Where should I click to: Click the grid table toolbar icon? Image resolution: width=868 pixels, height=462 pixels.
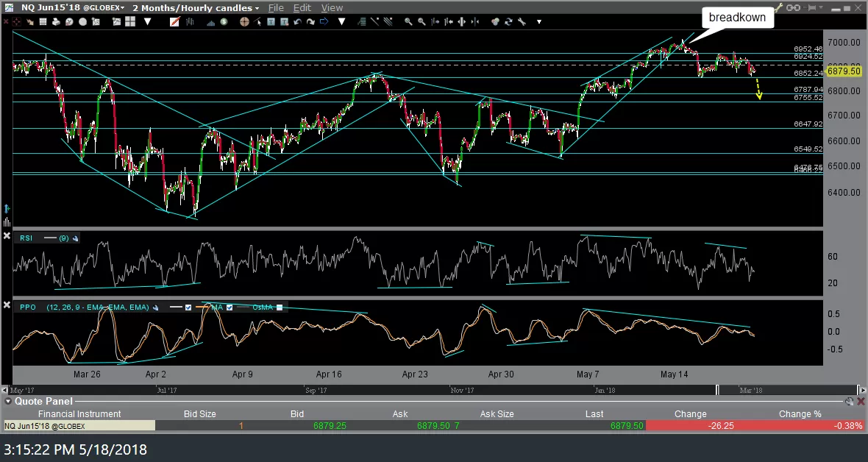pyautogui.click(x=43, y=21)
